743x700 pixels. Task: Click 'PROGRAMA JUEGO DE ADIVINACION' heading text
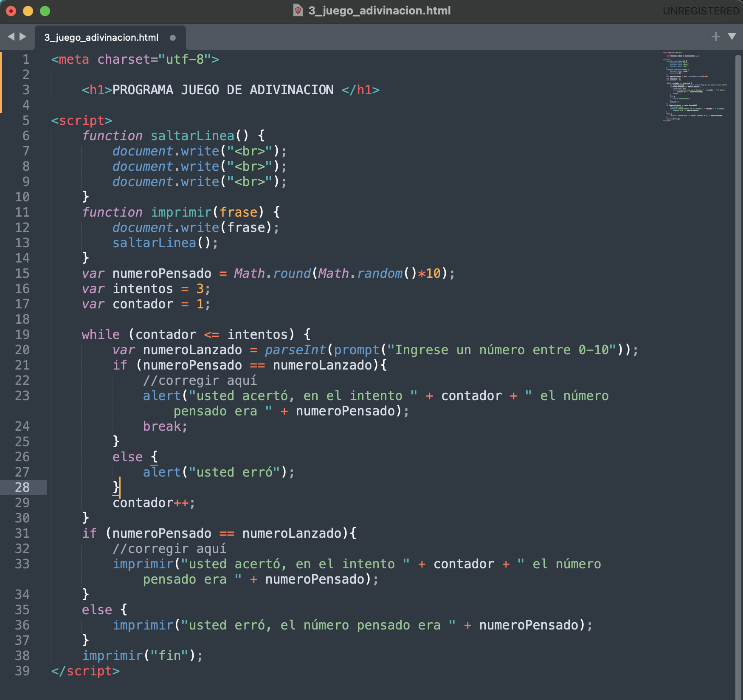pyautogui.click(x=223, y=90)
